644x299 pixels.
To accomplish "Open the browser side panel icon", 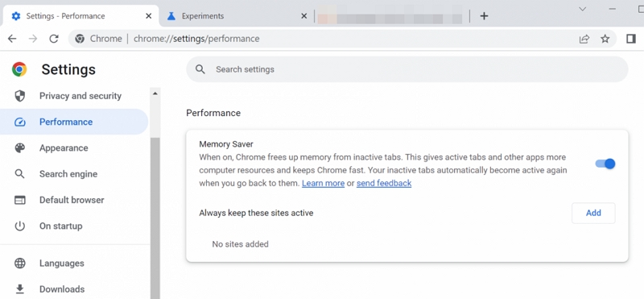I will pyautogui.click(x=631, y=39).
